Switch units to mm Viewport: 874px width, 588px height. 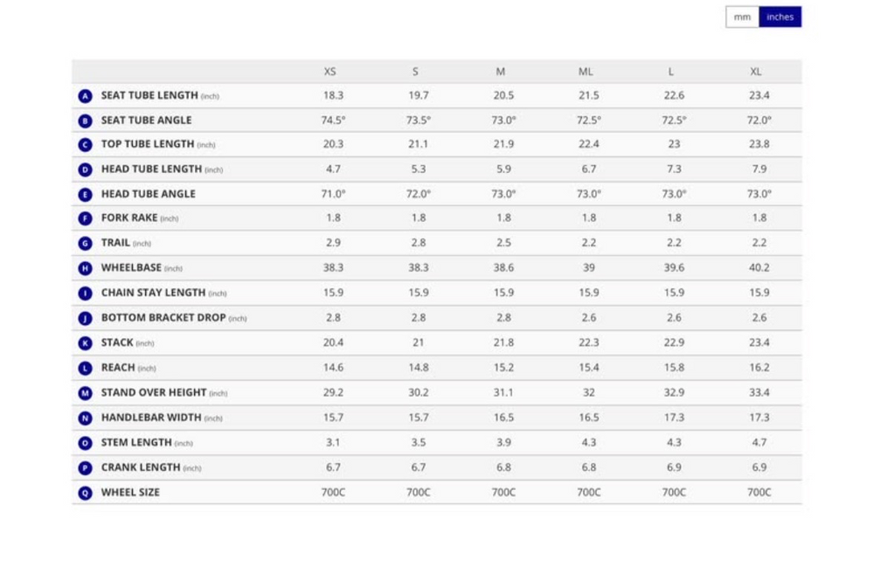[x=742, y=17]
